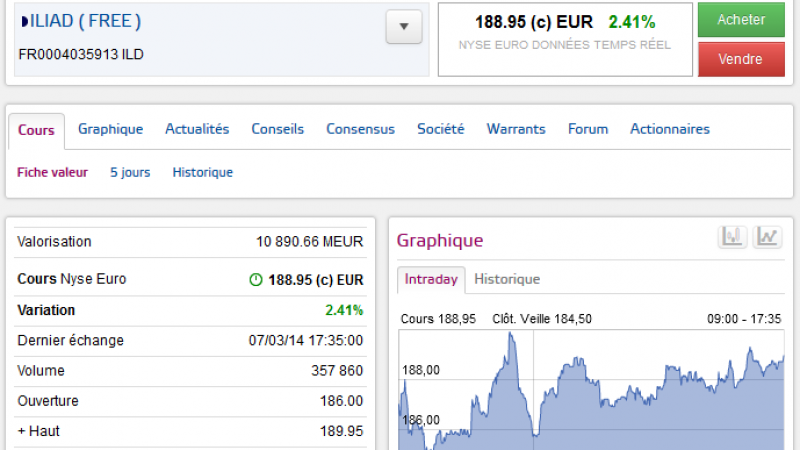Open the line chart view icon
This screenshot has height=450, width=800.
(767, 237)
